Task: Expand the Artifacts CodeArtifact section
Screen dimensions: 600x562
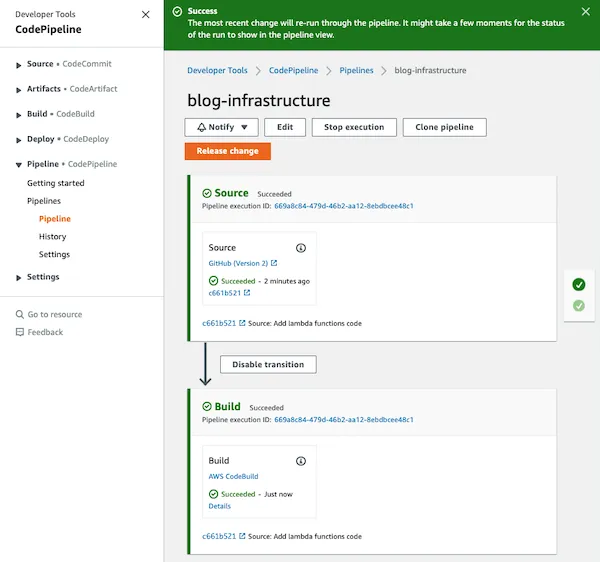Action: (18, 90)
